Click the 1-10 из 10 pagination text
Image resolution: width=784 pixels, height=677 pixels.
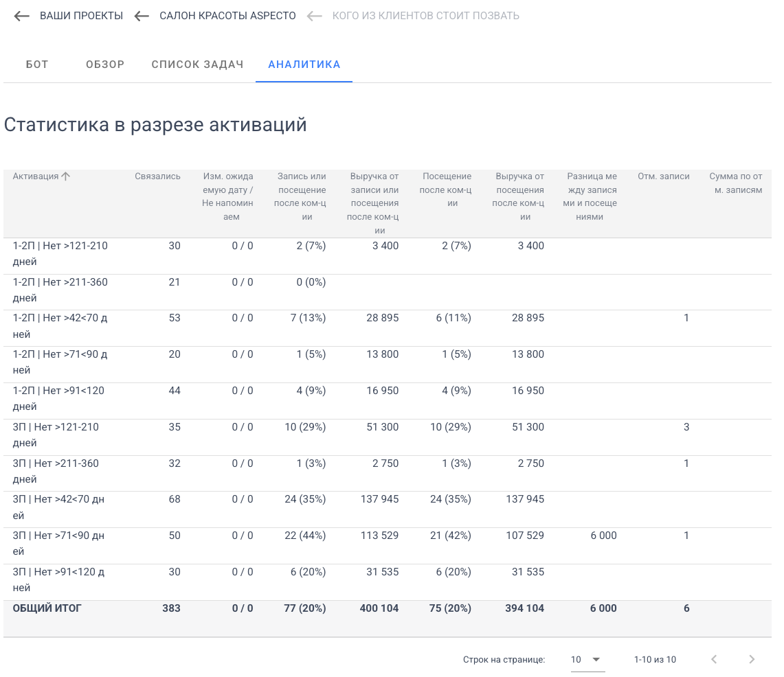tap(655, 660)
